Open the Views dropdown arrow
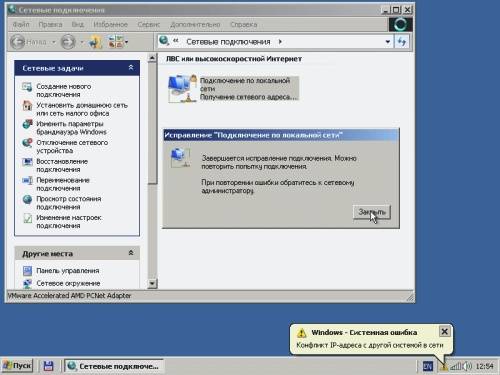 (x=126, y=42)
